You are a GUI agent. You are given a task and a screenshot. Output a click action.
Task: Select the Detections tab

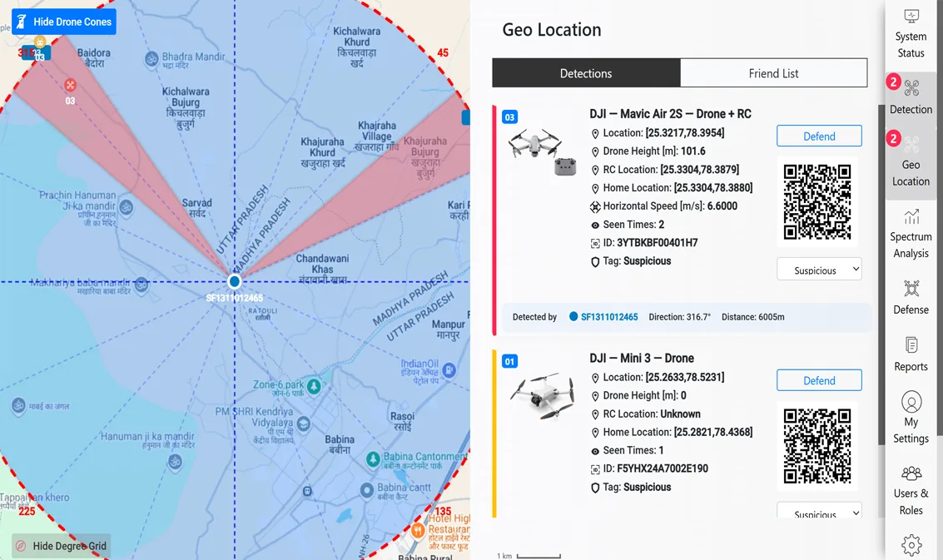pyautogui.click(x=586, y=73)
